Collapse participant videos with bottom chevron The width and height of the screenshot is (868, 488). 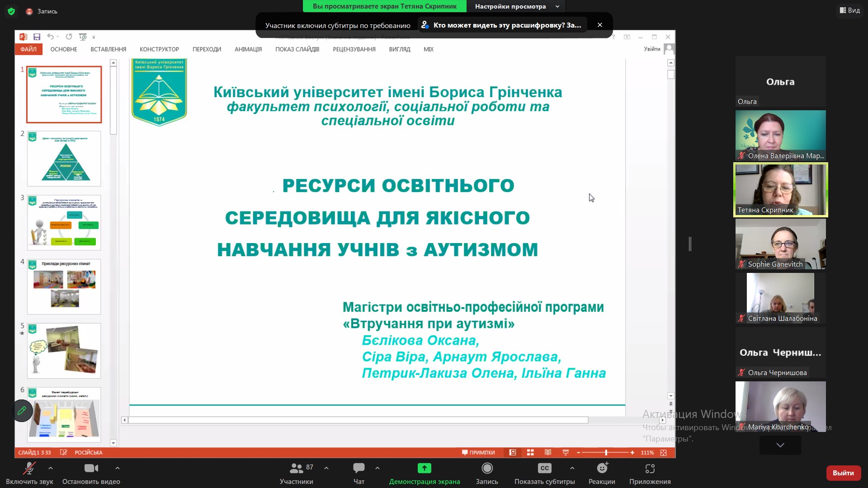pos(780,445)
